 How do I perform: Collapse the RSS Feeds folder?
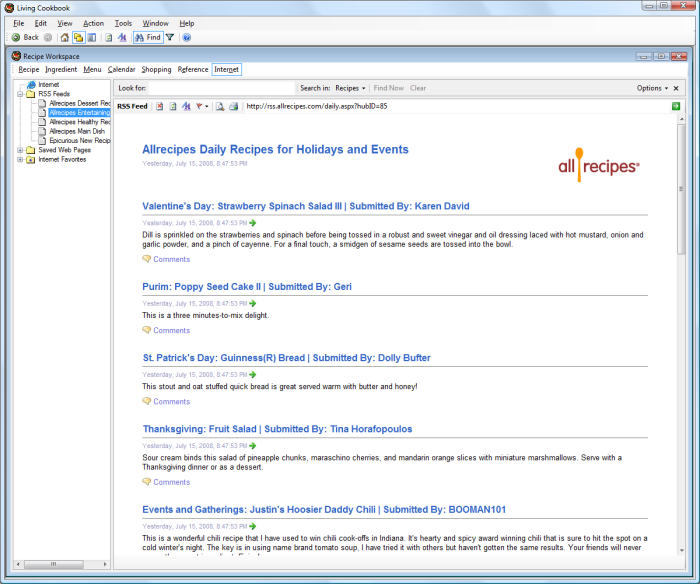coord(20,94)
